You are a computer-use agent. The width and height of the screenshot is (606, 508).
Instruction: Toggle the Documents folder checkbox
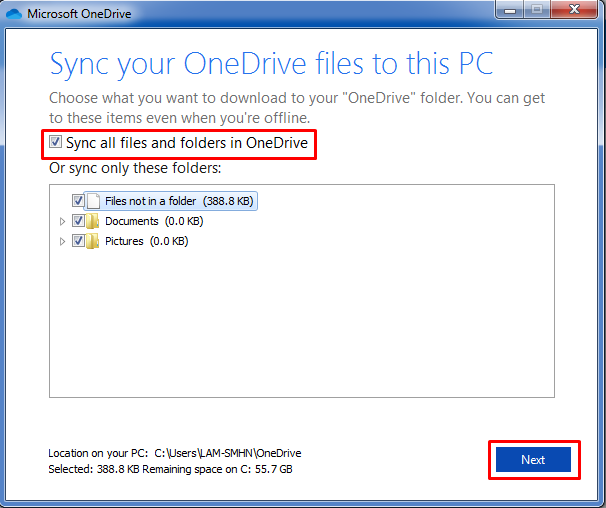tap(78, 221)
